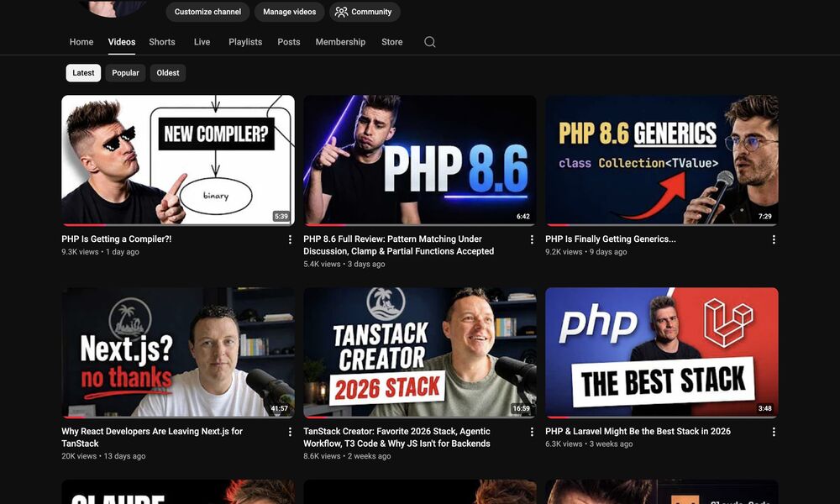840x504 pixels.
Task: Click the 3:48 duration badge
Action: 765,409
